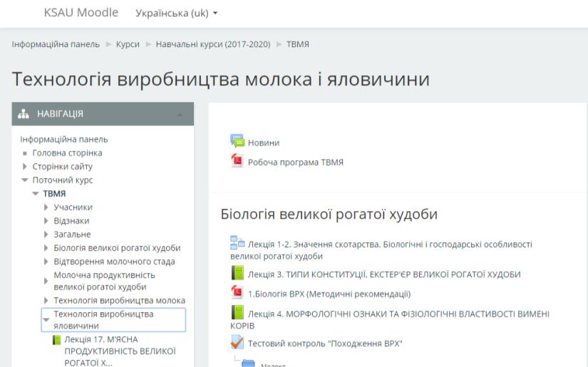Image resolution: width=588 pixels, height=367 pixels.
Task: Collapse the ТВМЯ node arrow in the navigation tree
Action: coord(36,193)
